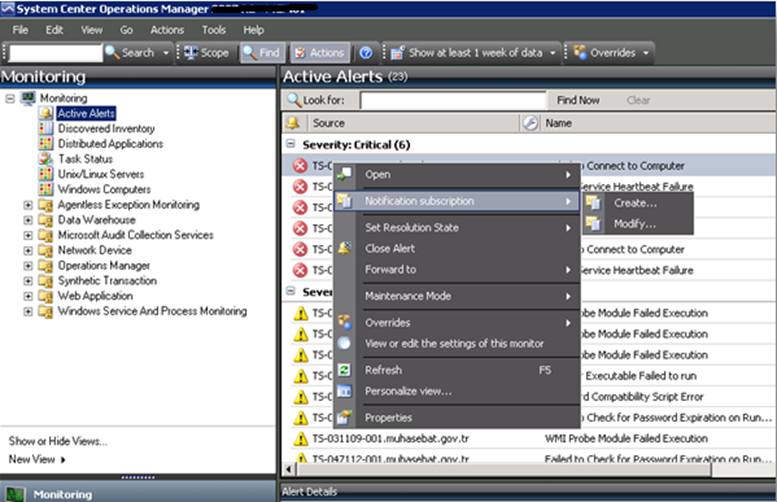The width and height of the screenshot is (777, 502).
Task: Click the Task Status icon
Action: pyautogui.click(x=46, y=159)
